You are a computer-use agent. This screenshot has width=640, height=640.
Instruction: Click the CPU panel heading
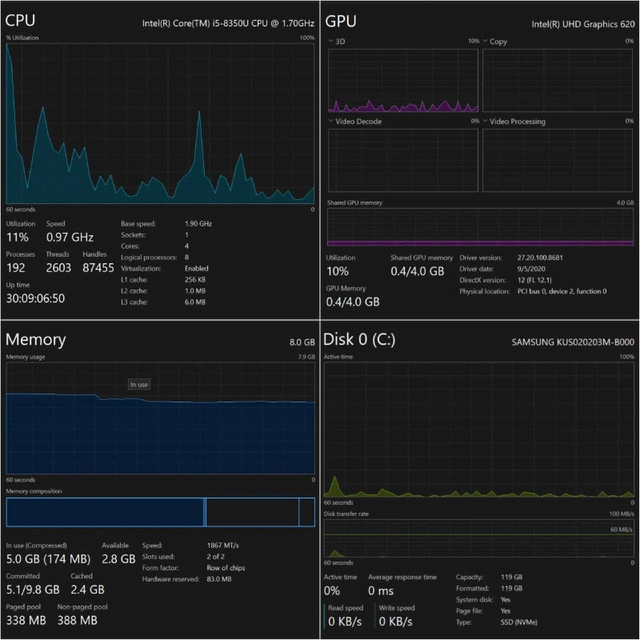(x=22, y=19)
